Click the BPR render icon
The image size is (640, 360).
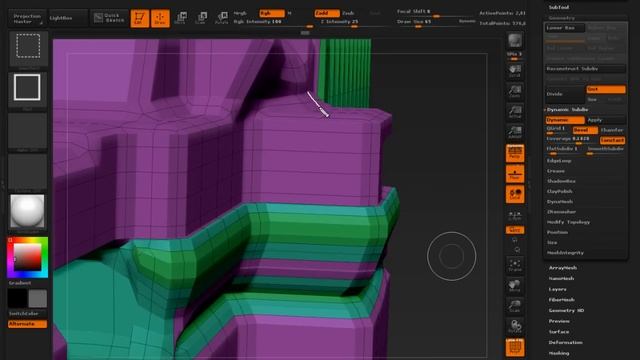[x=515, y=40]
